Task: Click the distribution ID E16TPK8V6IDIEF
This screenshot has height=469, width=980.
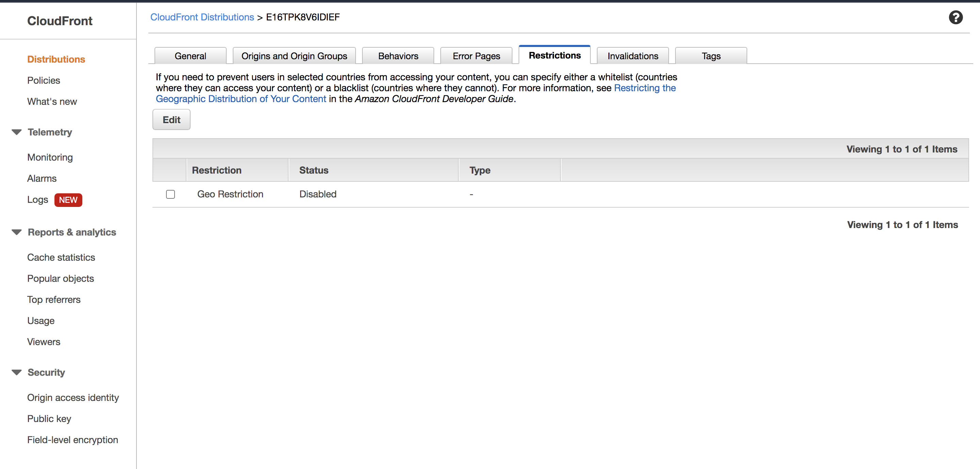Action: coord(303,17)
